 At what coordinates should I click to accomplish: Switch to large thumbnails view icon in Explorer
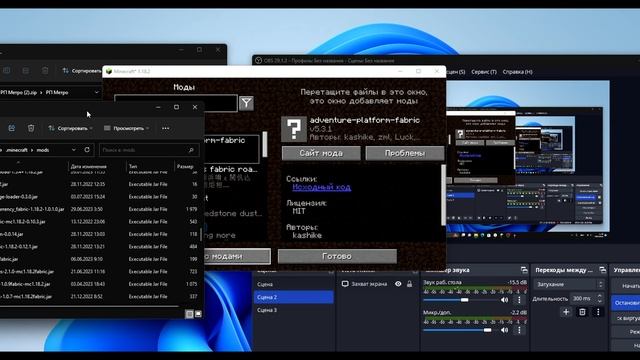[198, 314]
